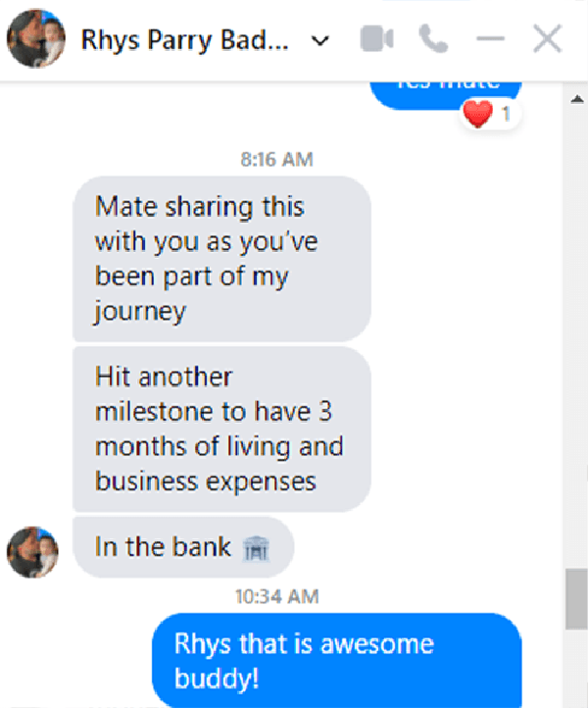Click the reaction count number 1
The width and height of the screenshot is (588, 708).
(506, 114)
